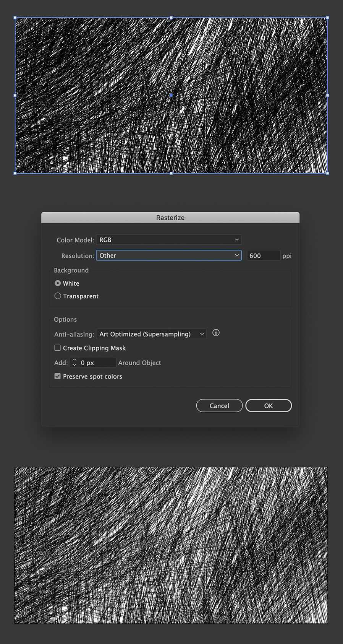The image size is (343, 644).
Task: Click the top-middle handle of the selected artwork
Action: [171, 18]
